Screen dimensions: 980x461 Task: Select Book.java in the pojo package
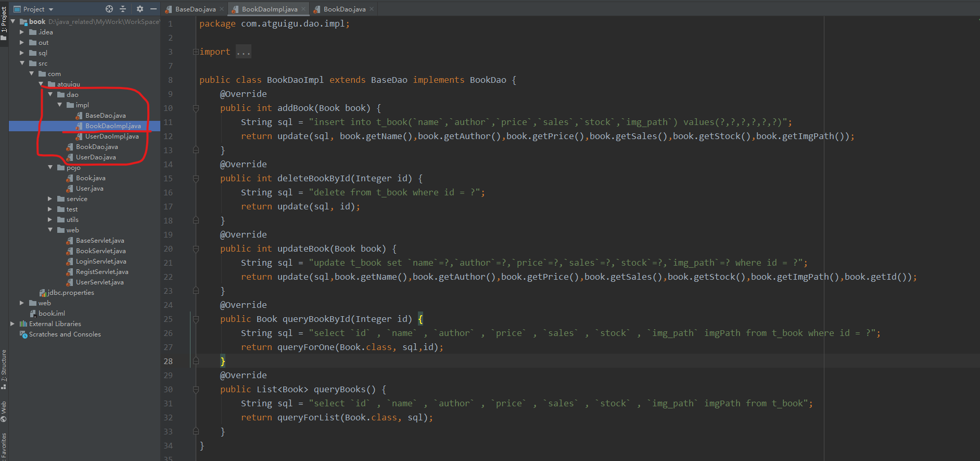[91, 178]
